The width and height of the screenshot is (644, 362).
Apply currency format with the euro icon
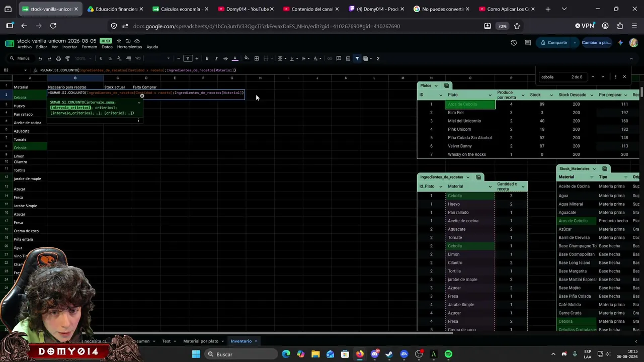tap(101, 58)
